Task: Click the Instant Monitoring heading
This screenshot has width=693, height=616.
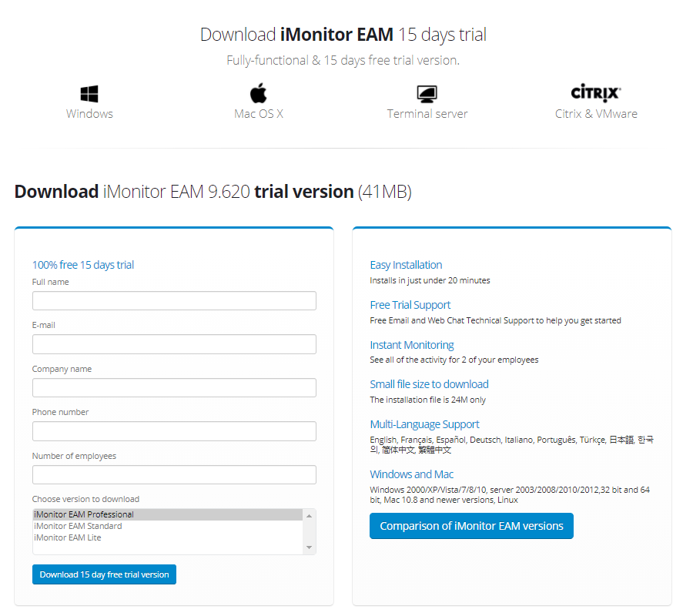Action: click(x=412, y=345)
